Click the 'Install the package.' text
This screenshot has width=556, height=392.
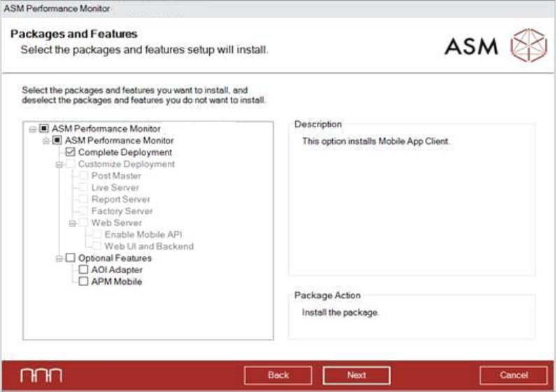[340, 312]
